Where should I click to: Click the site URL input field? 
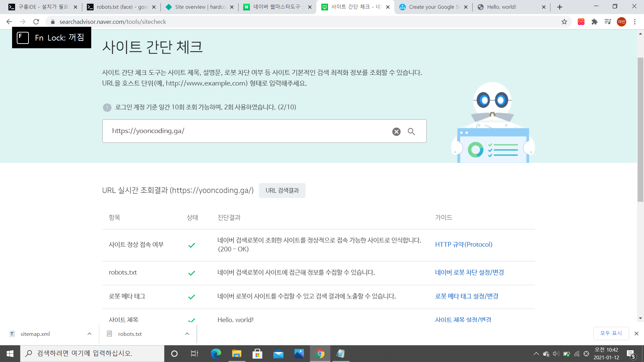point(248,131)
